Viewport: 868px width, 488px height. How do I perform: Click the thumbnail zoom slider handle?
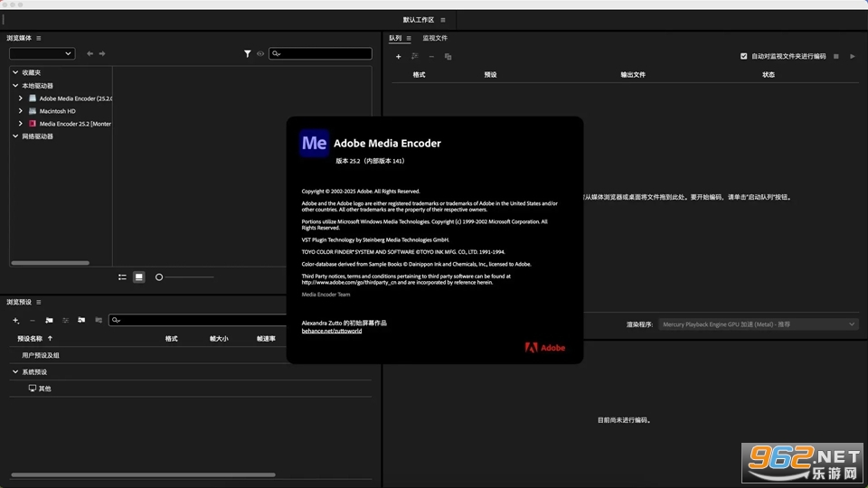(159, 277)
